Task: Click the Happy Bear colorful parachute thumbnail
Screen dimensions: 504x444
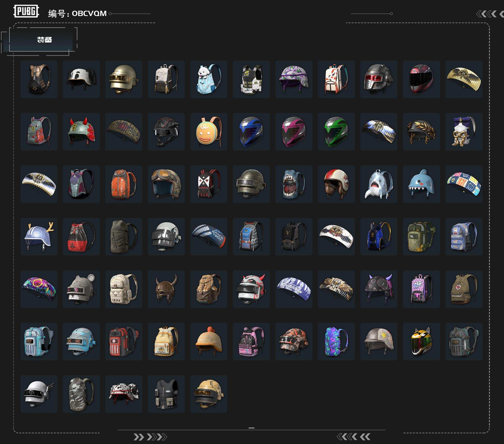Action: [x=464, y=184]
